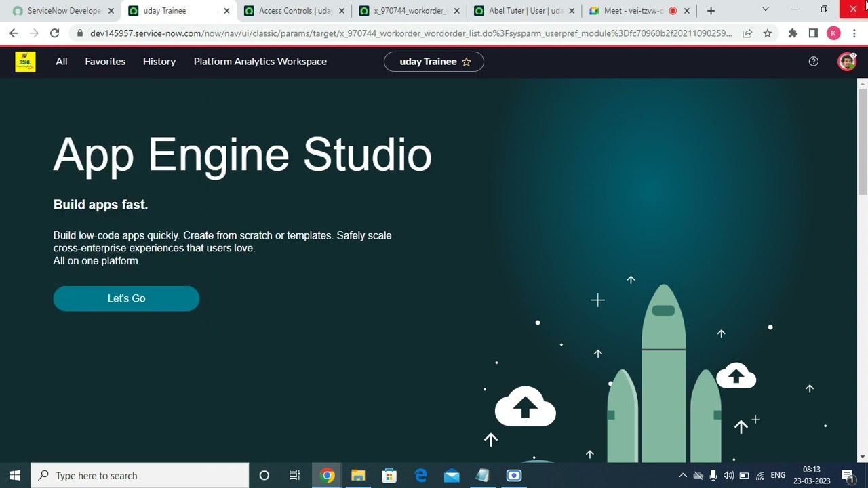Open the Favorites menu
868x488 pixels.
pyautogui.click(x=105, y=62)
